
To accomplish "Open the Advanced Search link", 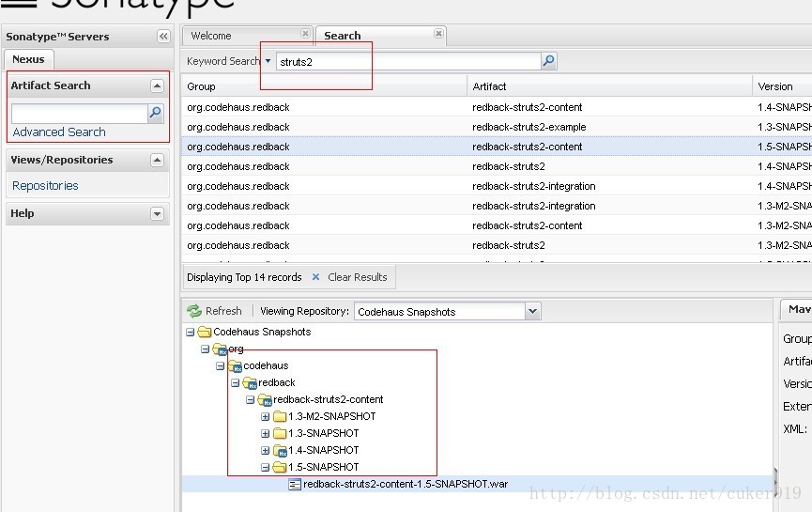I will [x=59, y=132].
